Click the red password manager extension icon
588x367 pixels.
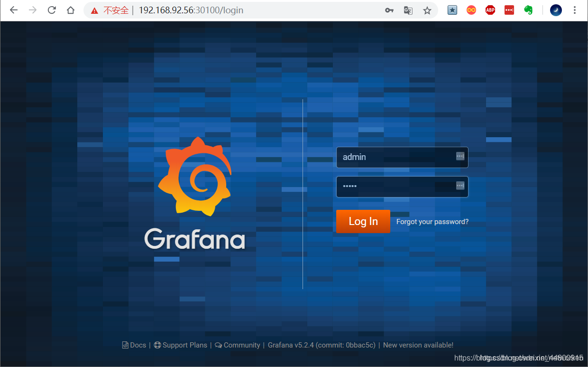click(x=509, y=10)
